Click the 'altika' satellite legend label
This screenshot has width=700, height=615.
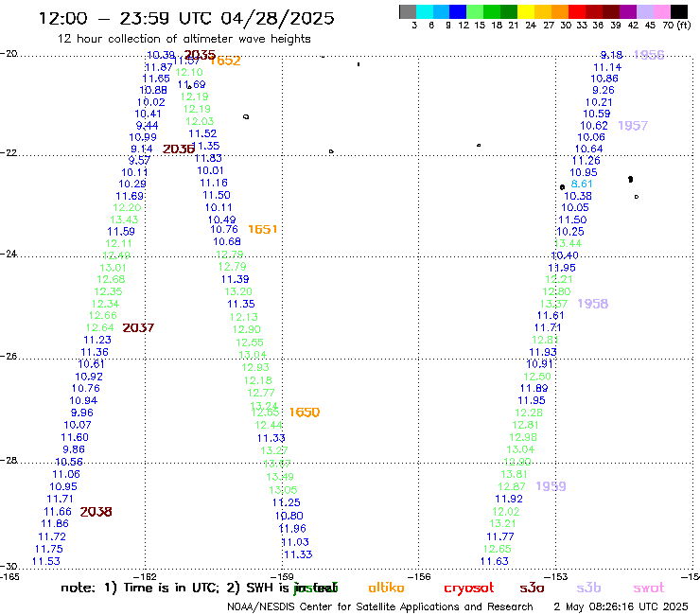386,588
